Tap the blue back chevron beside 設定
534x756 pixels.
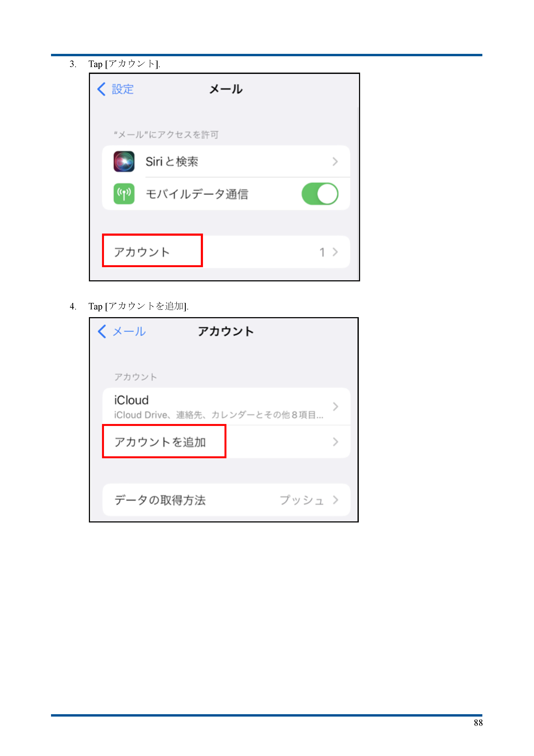coord(101,89)
